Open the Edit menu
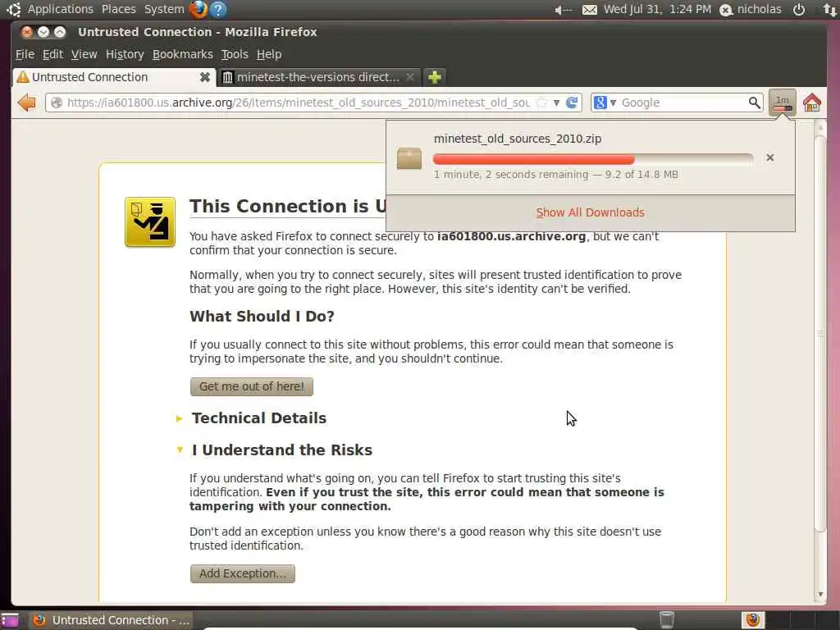Image resolution: width=840 pixels, height=630 pixels. tap(52, 54)
